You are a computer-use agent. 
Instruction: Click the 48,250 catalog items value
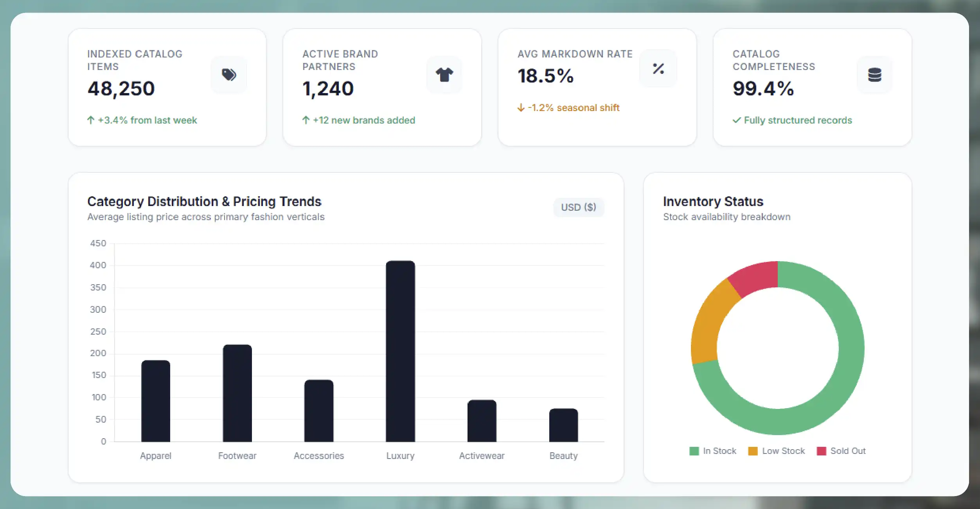pyautogui.click(x=121, y=89)
